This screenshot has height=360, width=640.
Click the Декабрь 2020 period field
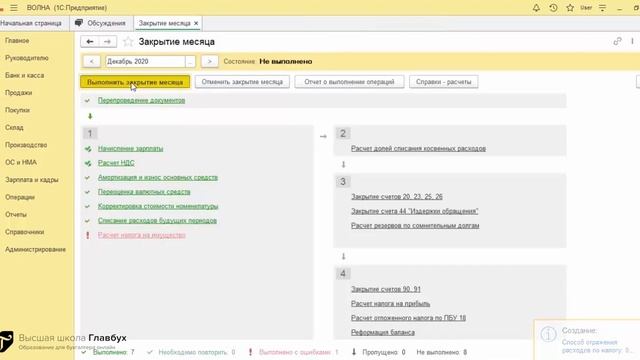[x=145, y=62]
